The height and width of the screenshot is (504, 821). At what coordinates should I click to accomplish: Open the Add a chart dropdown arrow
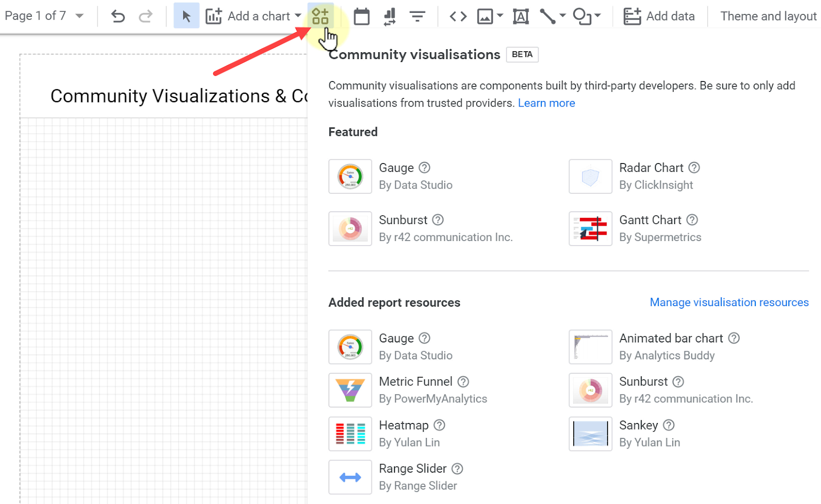pyautogui.click(x=298, y=16)
